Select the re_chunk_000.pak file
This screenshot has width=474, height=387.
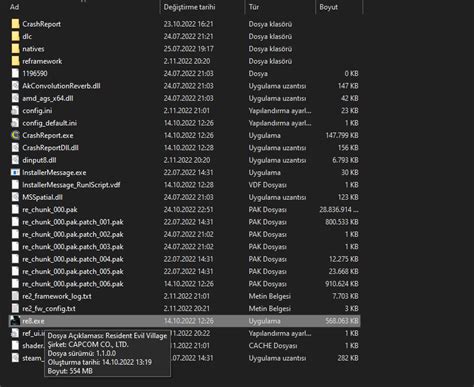tap(185, 209)
